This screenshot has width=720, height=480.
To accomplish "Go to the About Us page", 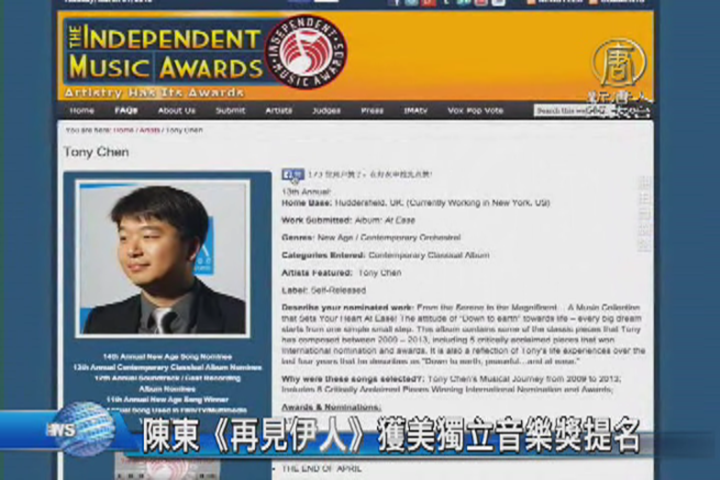I will pyautogui.click(x=176, y=110).
